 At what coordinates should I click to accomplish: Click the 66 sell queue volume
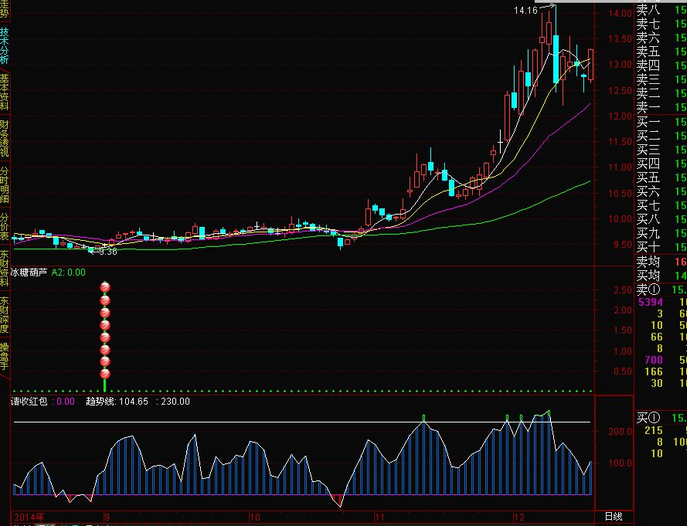[656, 337]
